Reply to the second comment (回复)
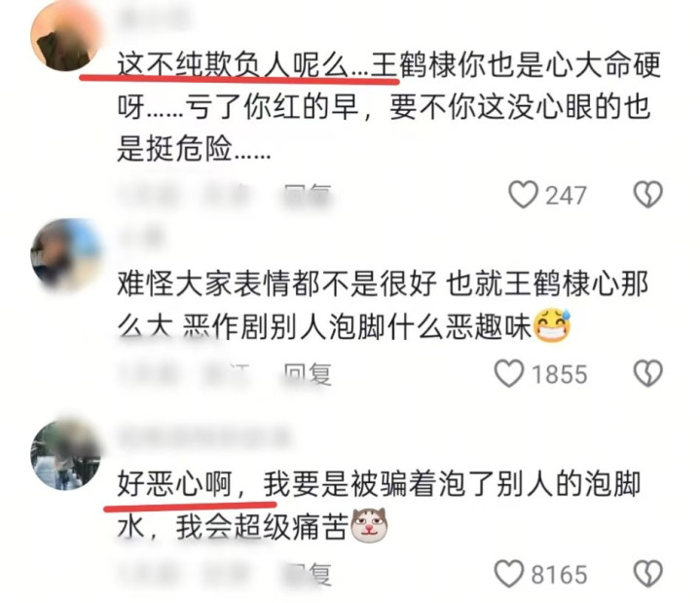 (x=308, y=374)
